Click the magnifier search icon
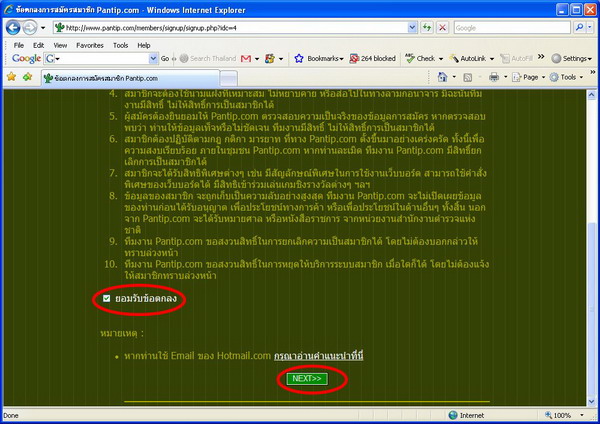The width and height of the screenshot is (600, 424). pyautogui.click(x=579, y=28)
